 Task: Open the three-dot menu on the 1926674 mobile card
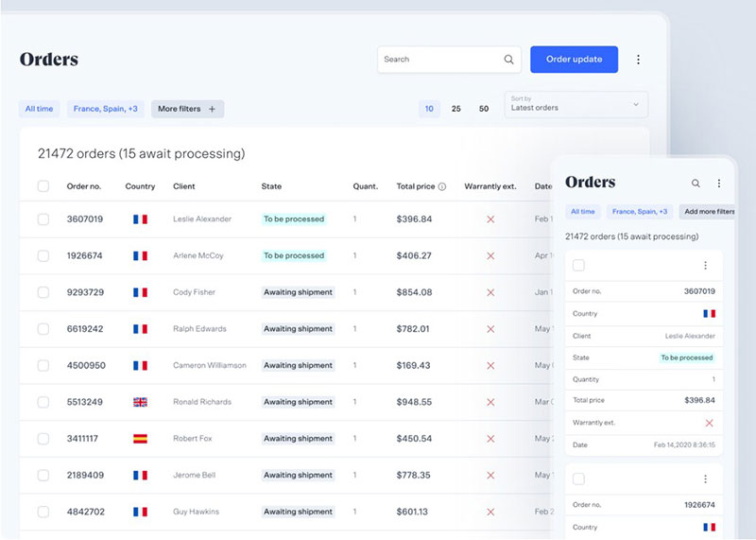pos(705,479)
